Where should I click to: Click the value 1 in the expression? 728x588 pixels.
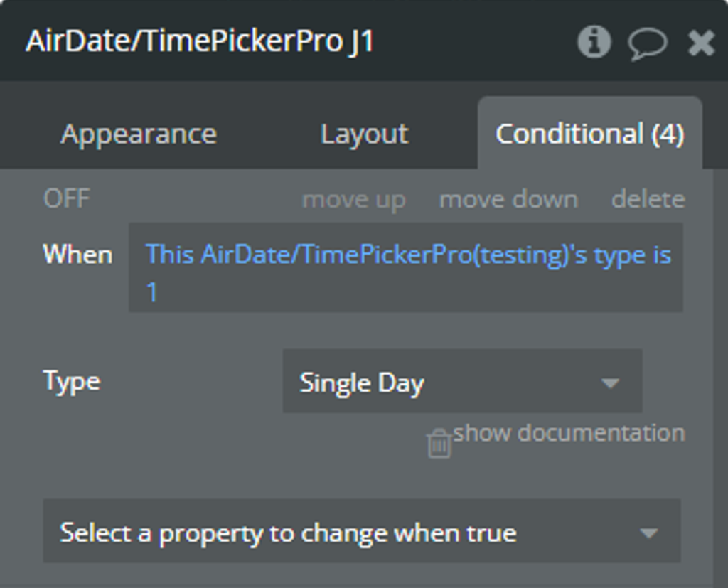click(152, 293)
